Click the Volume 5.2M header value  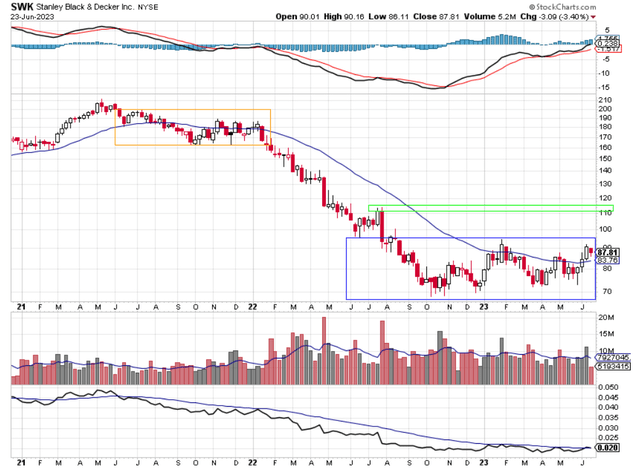pos(489,17)
